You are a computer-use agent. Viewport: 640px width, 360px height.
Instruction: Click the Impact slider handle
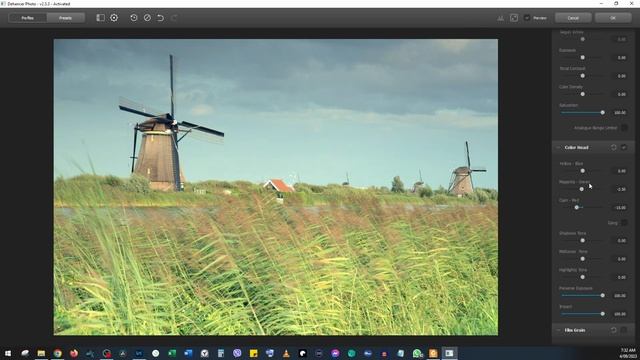602,314
